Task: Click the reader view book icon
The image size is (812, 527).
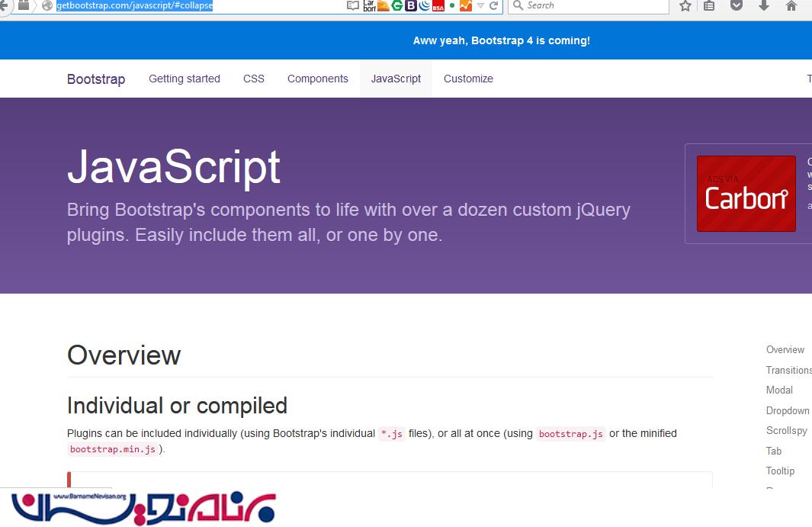Action: [352, 6]
